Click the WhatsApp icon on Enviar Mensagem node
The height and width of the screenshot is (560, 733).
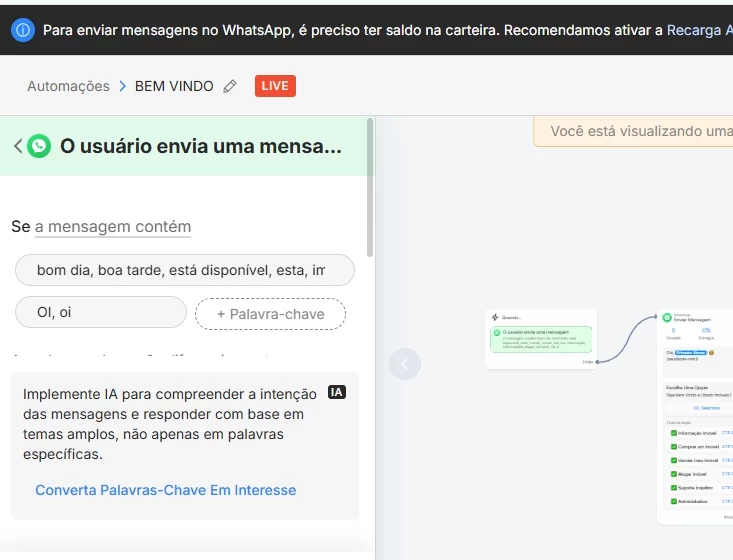pyautogui.click(x=667, y=318)
